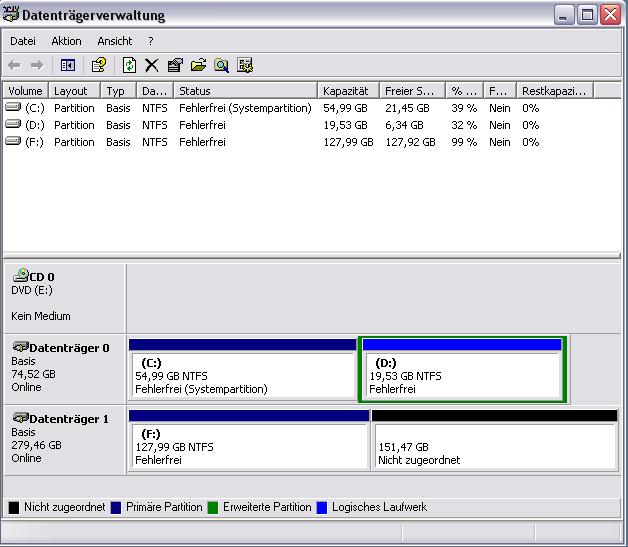
Task: Sort by the Typ column header
Action: [x=119, y=91]
